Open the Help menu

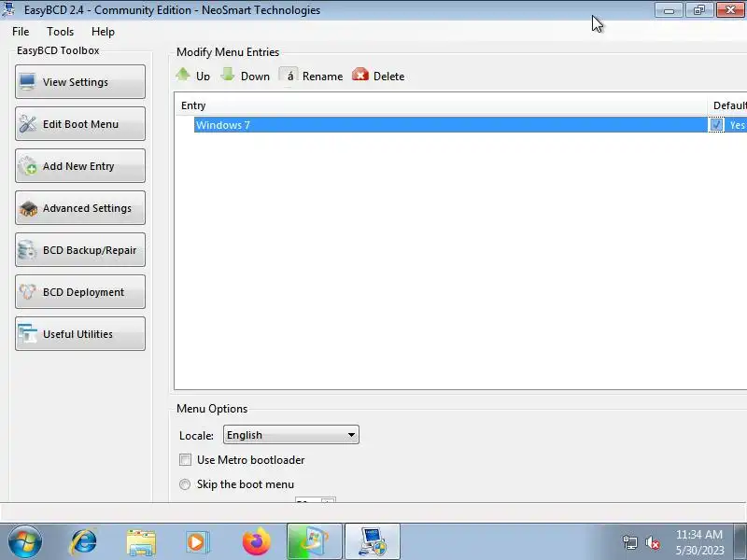[103, 32]
